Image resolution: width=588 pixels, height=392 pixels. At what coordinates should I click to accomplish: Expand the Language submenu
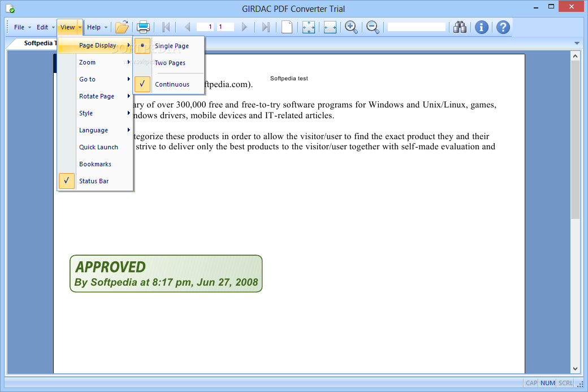tap(96, 130)
